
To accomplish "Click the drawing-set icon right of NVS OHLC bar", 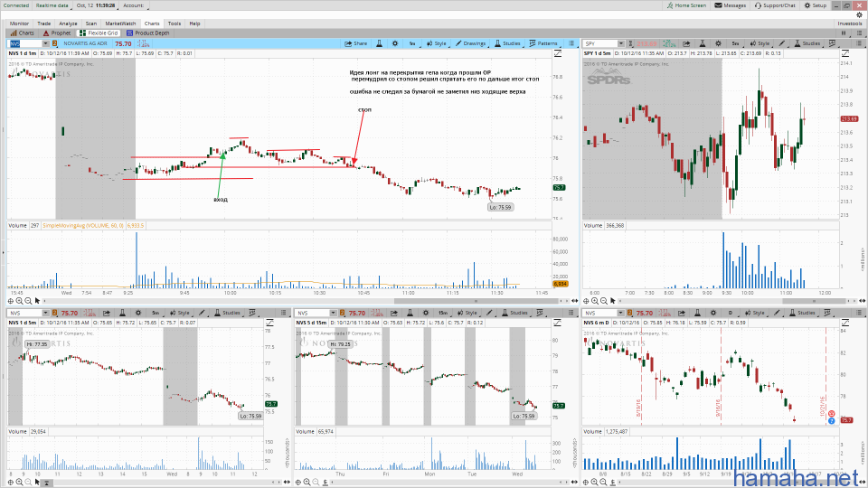I will [558, 53].
